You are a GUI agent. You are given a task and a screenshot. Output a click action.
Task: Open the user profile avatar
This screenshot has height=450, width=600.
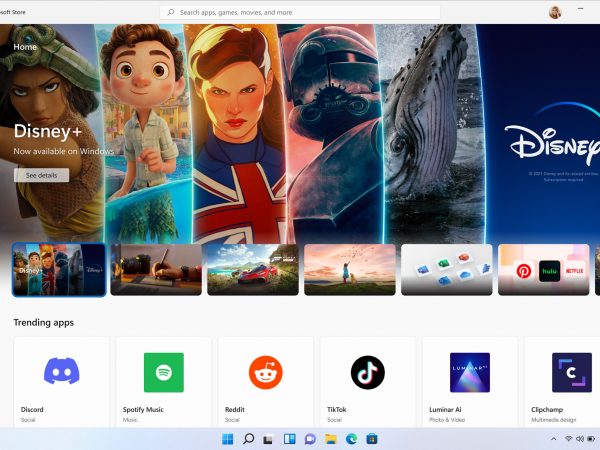555,12
